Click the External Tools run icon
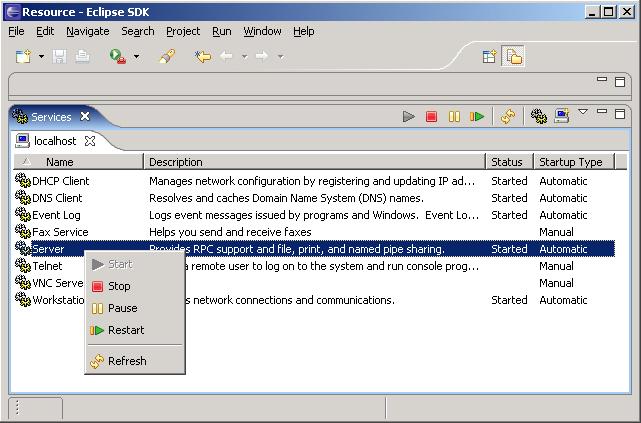Image resolution: width=641 pixels, height=423 pixels. (118, 57)
